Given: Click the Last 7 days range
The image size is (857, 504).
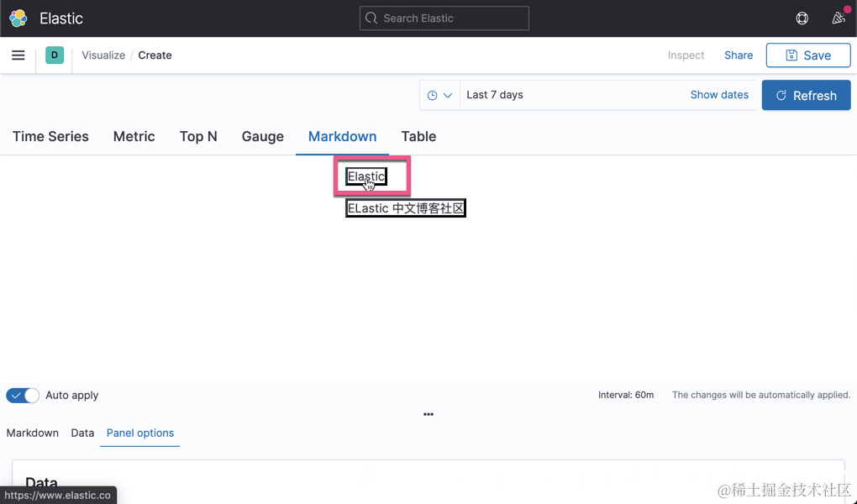Looking at the screenshot, I should coord(495,95).
